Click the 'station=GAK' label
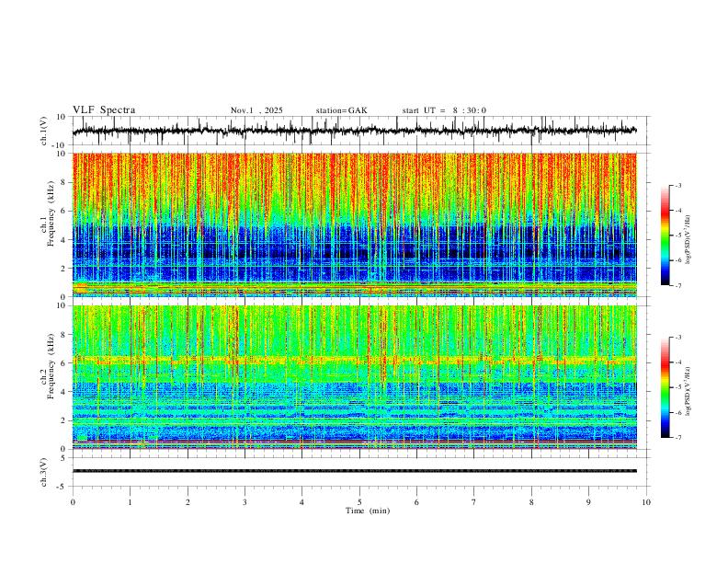Viewport: 728px width, 563px height. tap(341, 110)
